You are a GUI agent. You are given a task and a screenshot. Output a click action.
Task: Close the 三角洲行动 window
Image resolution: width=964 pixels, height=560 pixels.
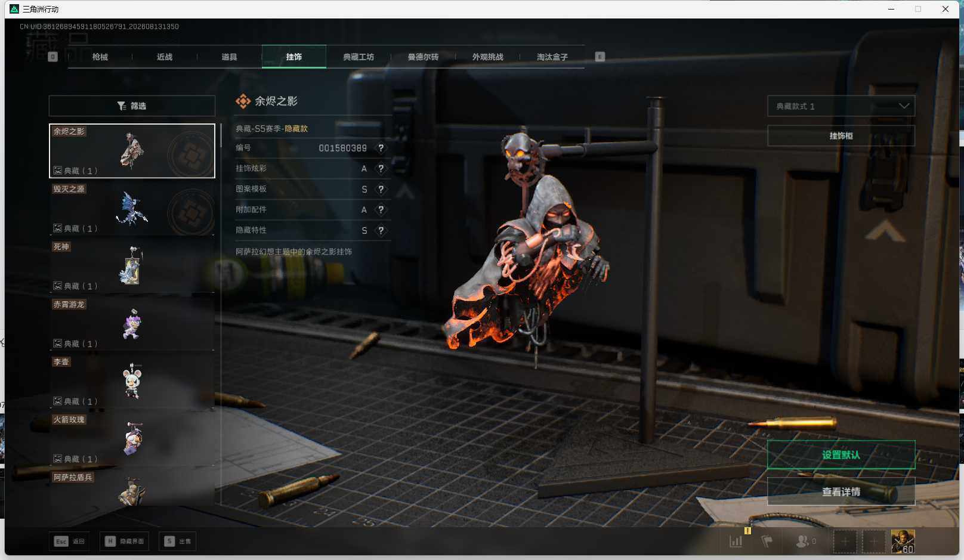(946, 9)
